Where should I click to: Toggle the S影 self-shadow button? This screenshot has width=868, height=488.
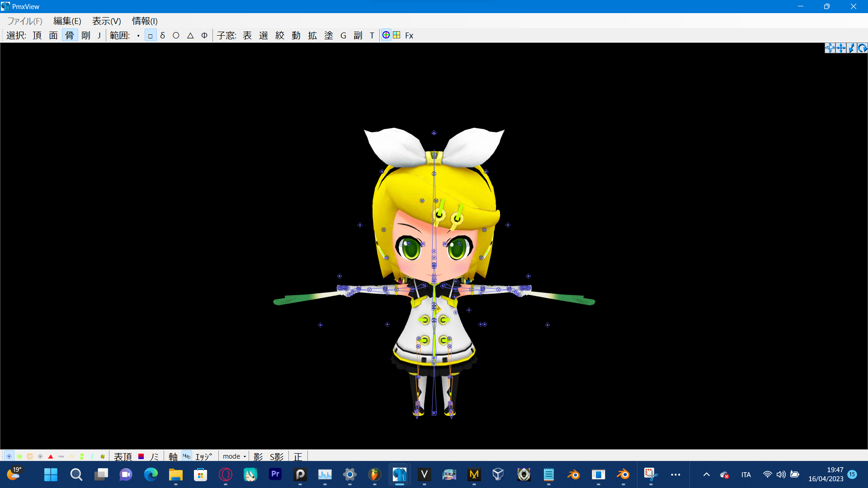coord(277,456)
